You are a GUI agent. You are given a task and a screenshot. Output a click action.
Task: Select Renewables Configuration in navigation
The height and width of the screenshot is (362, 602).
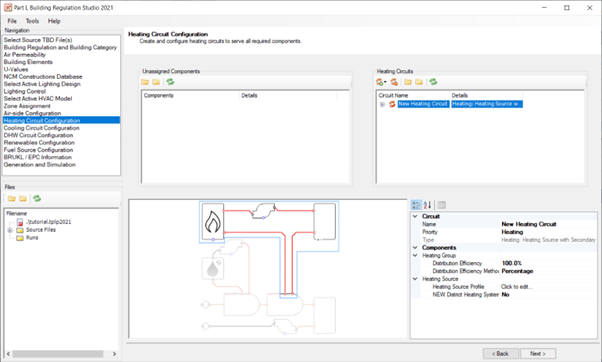pyautogui.click(x=39, y=142)
